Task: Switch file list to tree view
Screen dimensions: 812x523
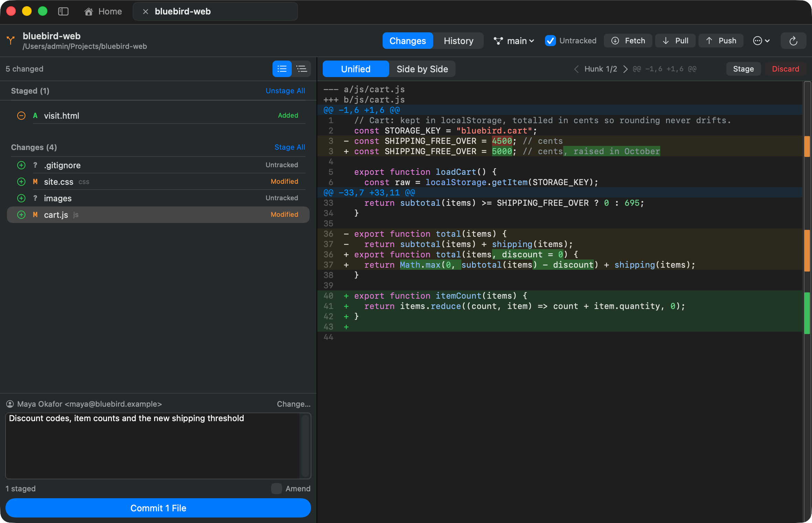Action: coord(301,69)
